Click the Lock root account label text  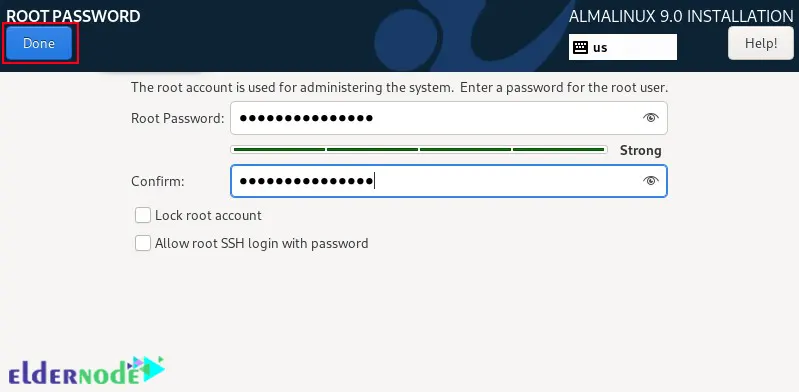(x=208, y=215)
